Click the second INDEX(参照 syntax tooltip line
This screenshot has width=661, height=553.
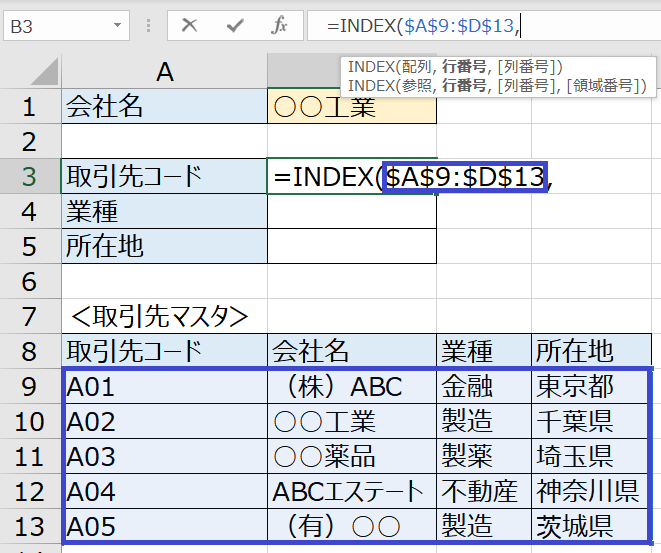tap(497, 86)
